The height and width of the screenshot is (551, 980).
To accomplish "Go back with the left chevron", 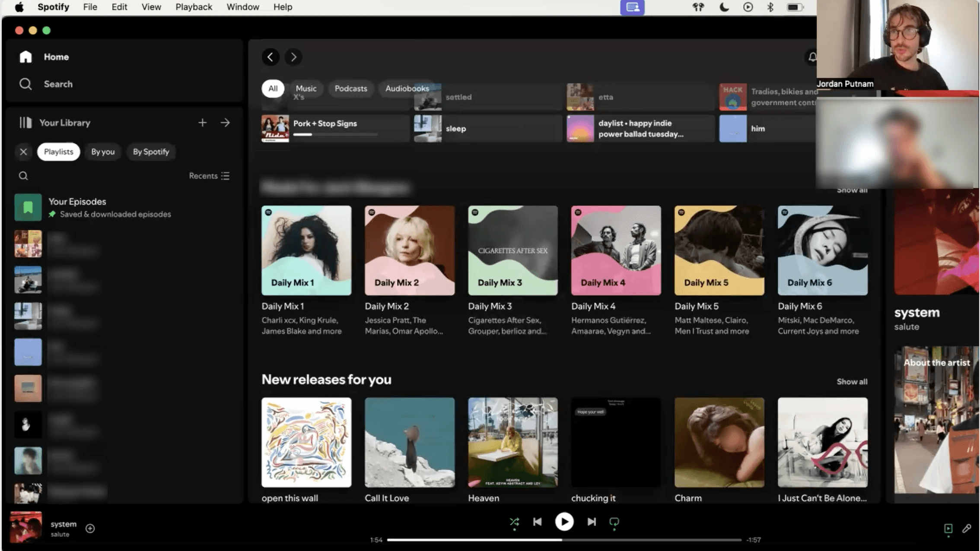I will pyautogui.click(x=270, y=57).
